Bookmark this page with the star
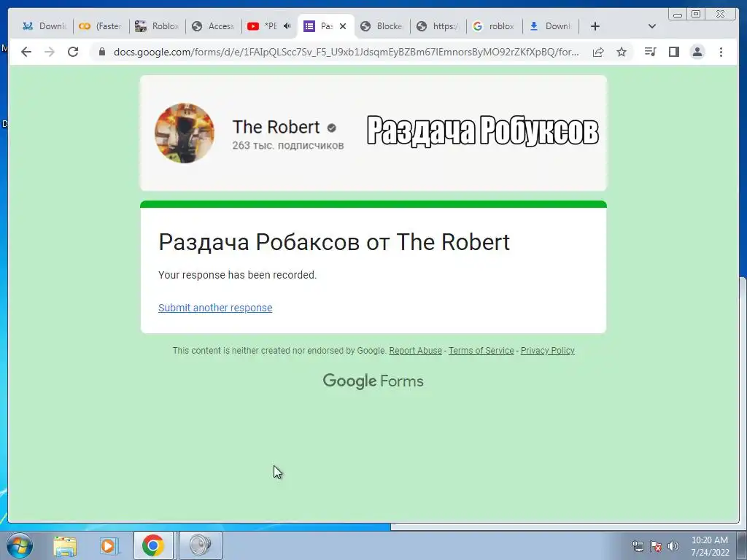This screenshot has height=560, width=747. pyautogui.click(x=622, y=52)
